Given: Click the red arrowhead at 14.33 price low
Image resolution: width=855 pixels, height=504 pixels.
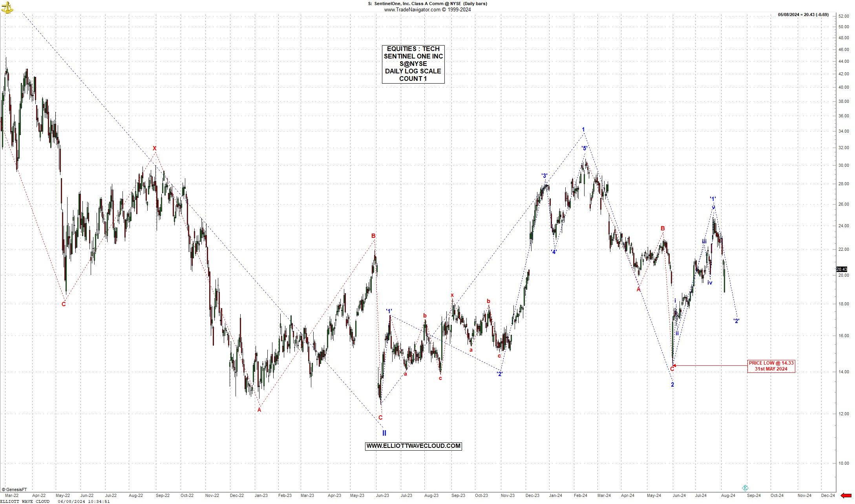Looking at the screenshot, I should (x=674, y=366).
